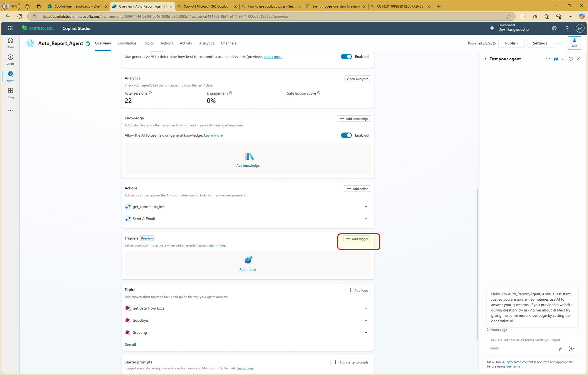588x375 pixels.
Task: Open the Copilot Studio settings gear
Action: 554,28
